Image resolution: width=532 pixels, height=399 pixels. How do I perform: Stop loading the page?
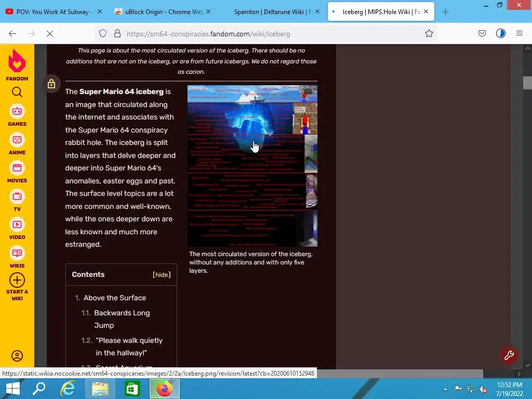(x=50, y=34)
